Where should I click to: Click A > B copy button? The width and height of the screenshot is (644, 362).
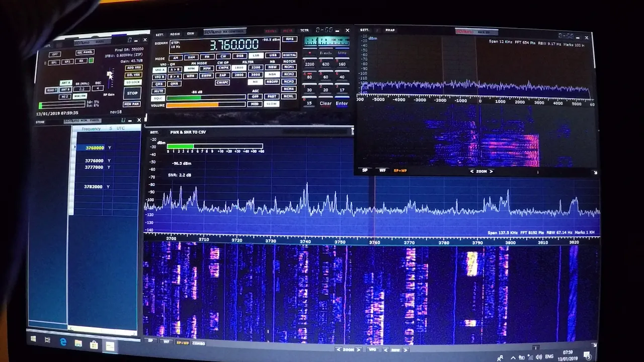point(175,69)
